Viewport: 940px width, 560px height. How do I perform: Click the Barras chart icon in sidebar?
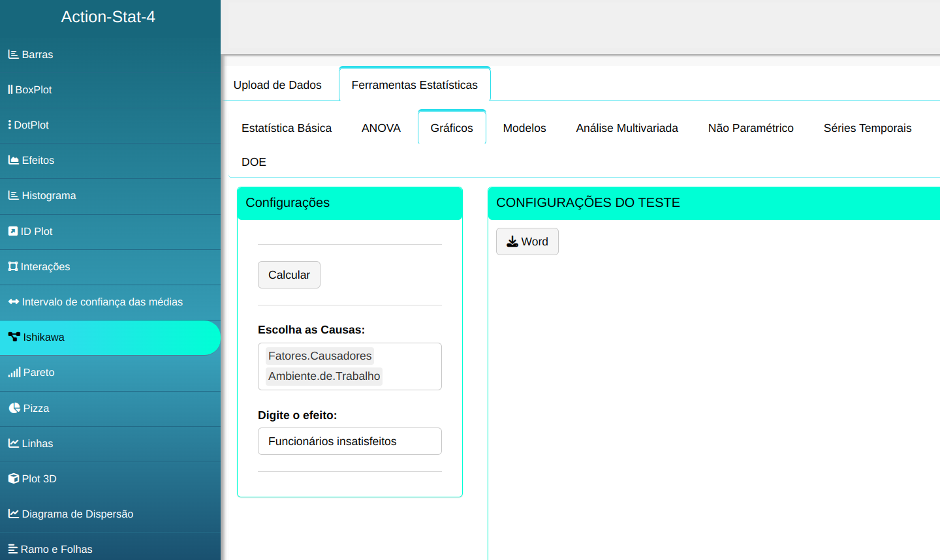coord(13,55)
